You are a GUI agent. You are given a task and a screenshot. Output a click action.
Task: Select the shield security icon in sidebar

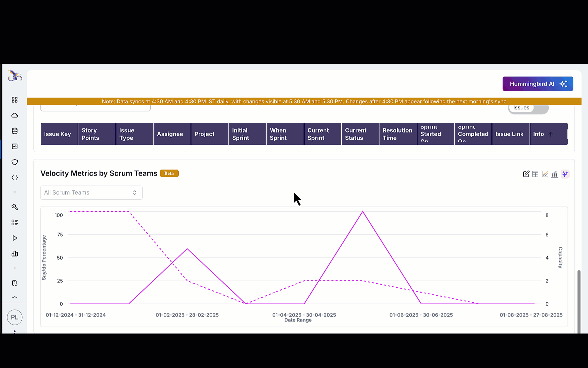(x=15, y=162)
